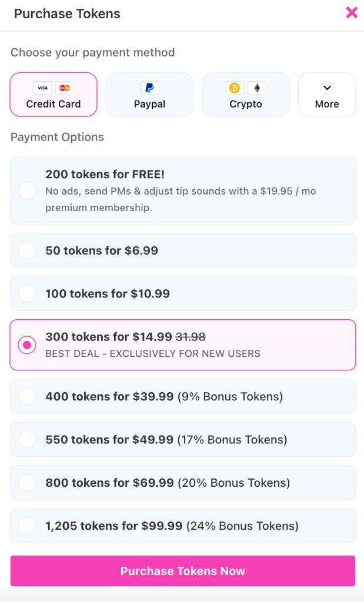
Task: Select the Credit Card payment option
Action: tap(54, 95)
